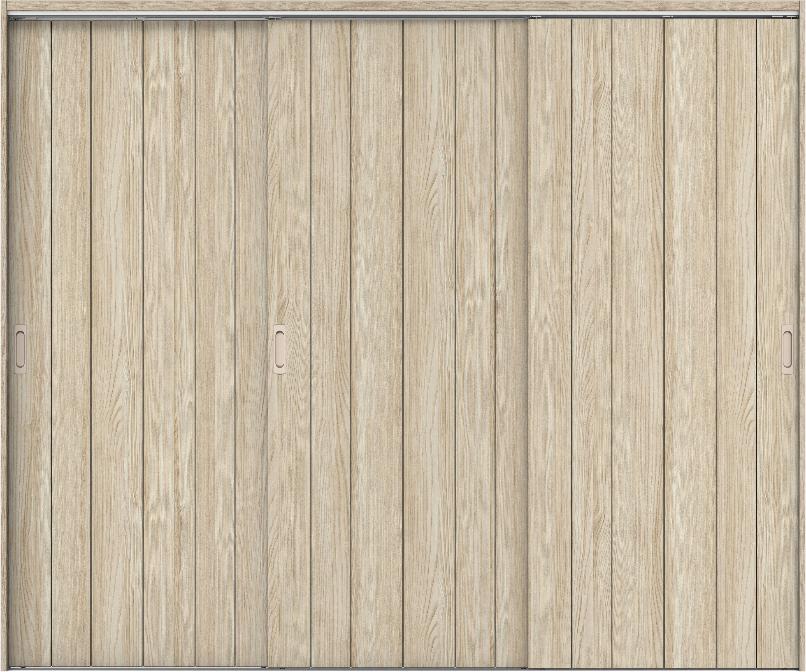Click the groove between left door's first two planks
The width and height of the screenshot is (806, 672).
(x=51, y=343)
